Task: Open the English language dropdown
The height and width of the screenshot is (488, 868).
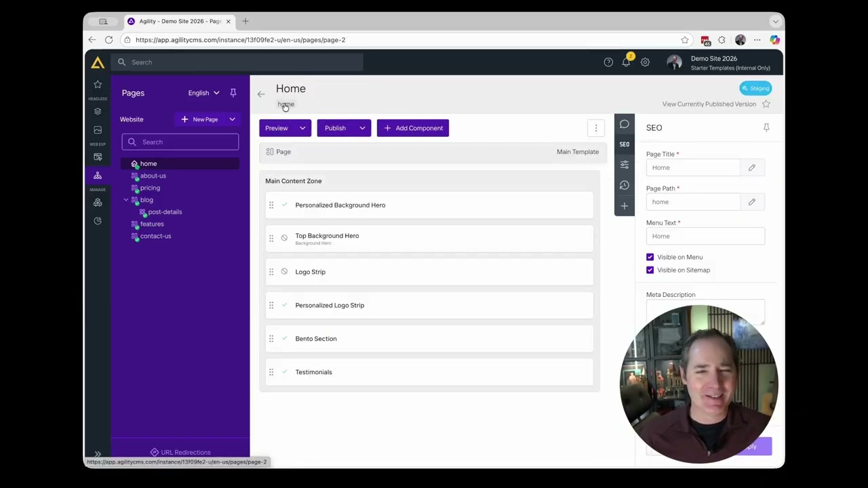Action: click(x=203, y=93)
